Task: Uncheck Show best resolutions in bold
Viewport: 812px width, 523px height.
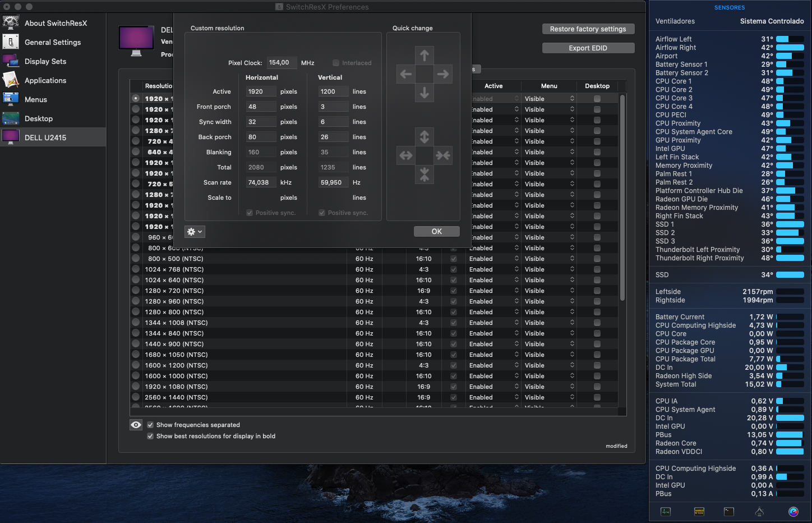Action: pyautogui.click(x=150, y=436)
